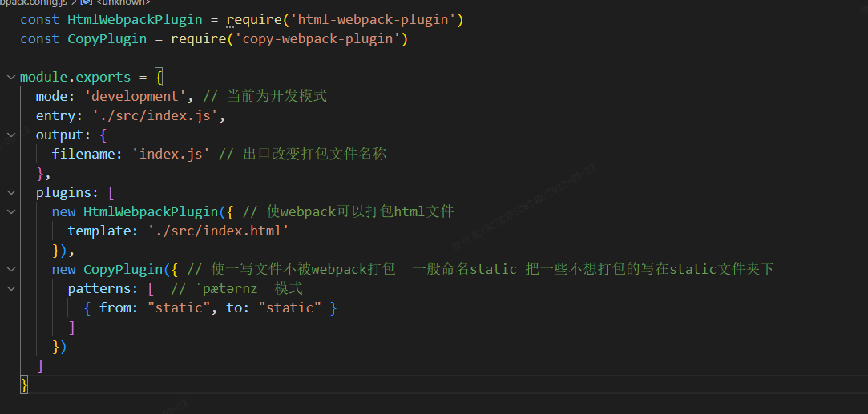Viewport: 868px width, 414px height.
Task: Open the config.js breadcrumb item
Action: tap(32, 2)
